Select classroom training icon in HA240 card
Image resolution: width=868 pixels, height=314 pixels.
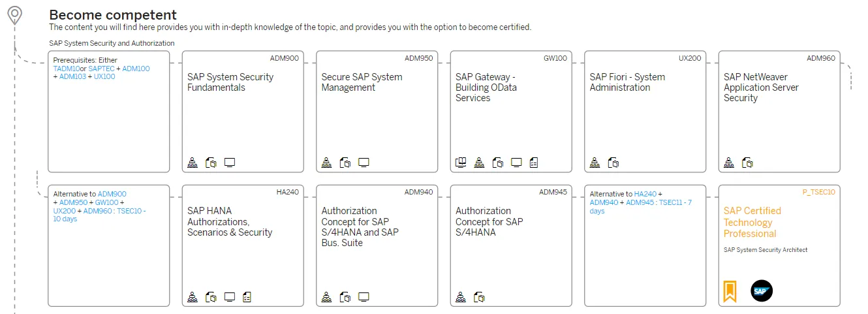[192, 297]
